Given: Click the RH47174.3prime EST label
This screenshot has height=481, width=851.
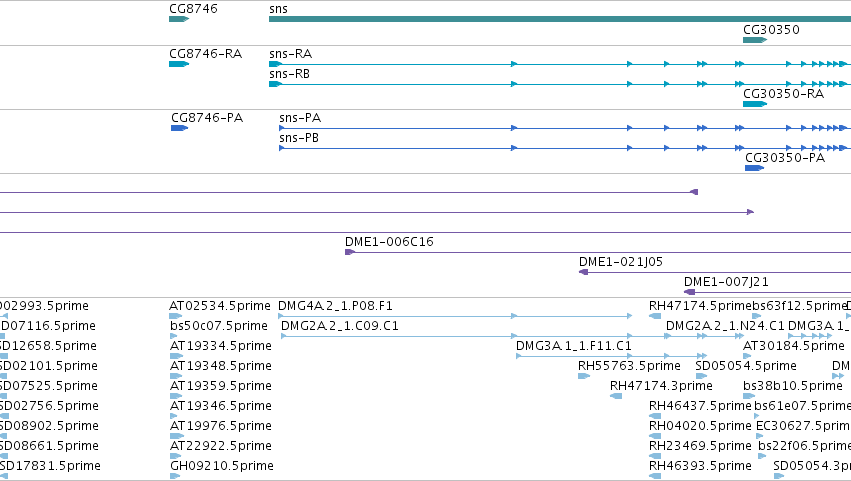Looking at the screenshot, I should (661, 386).
